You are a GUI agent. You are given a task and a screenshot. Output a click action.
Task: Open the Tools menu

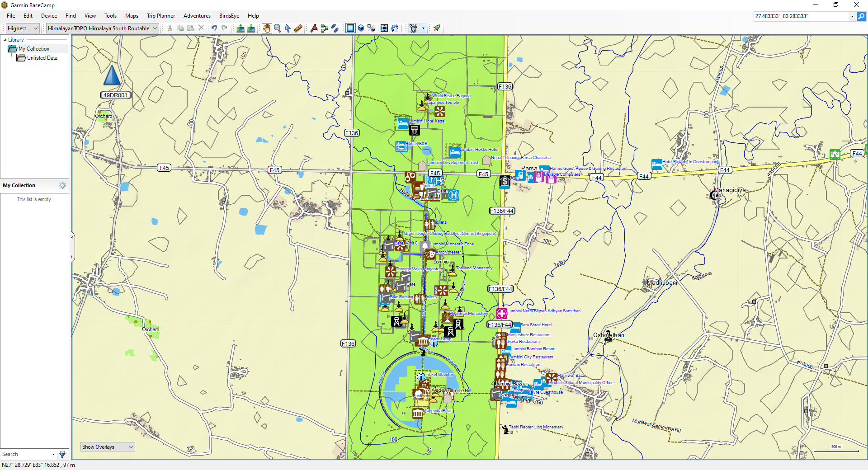tap(110, 16)
